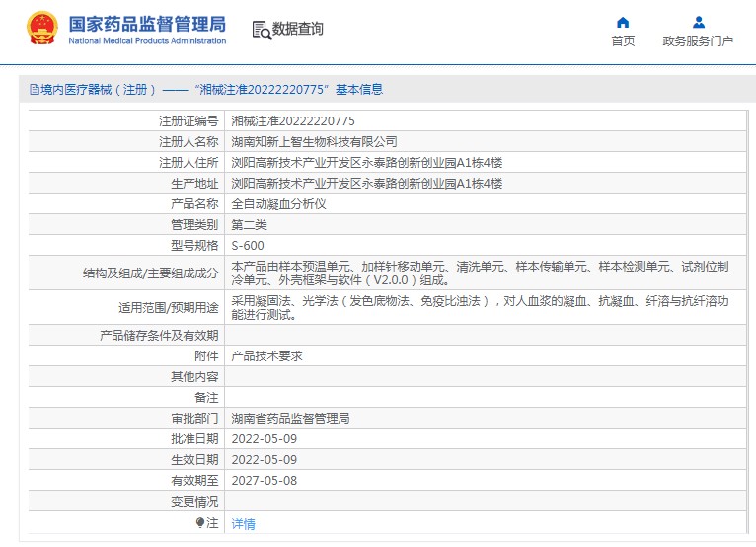The height and width of the screenshot is (547, 756).
Task: Click the 数据查询 magnifier icon
Action: pyautogui.click(x=262, y=30)
